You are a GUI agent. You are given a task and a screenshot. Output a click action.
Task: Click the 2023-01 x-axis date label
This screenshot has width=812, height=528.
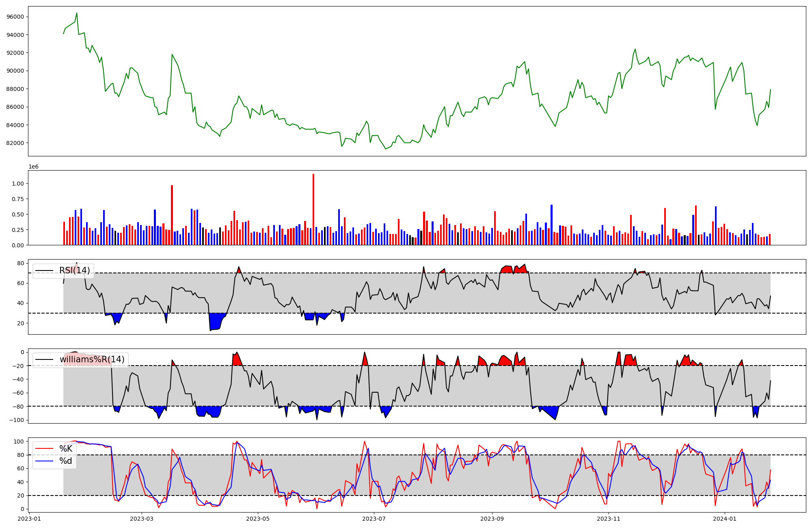point(30,519)
